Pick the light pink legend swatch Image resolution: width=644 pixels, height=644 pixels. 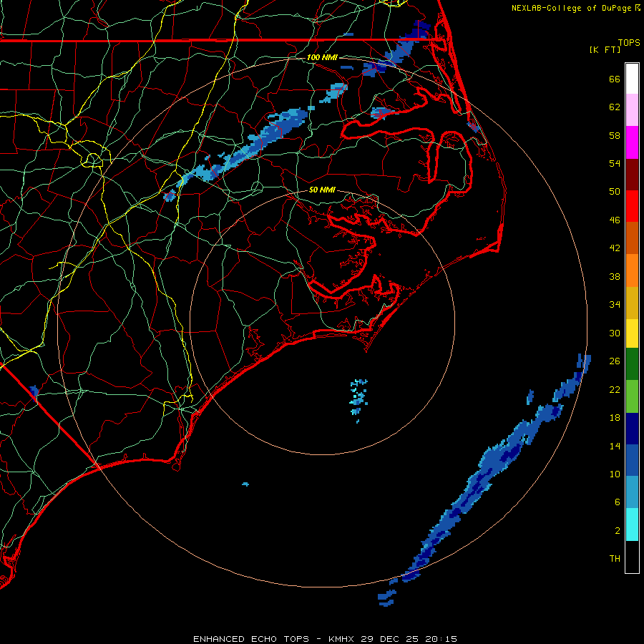[632, 109]
